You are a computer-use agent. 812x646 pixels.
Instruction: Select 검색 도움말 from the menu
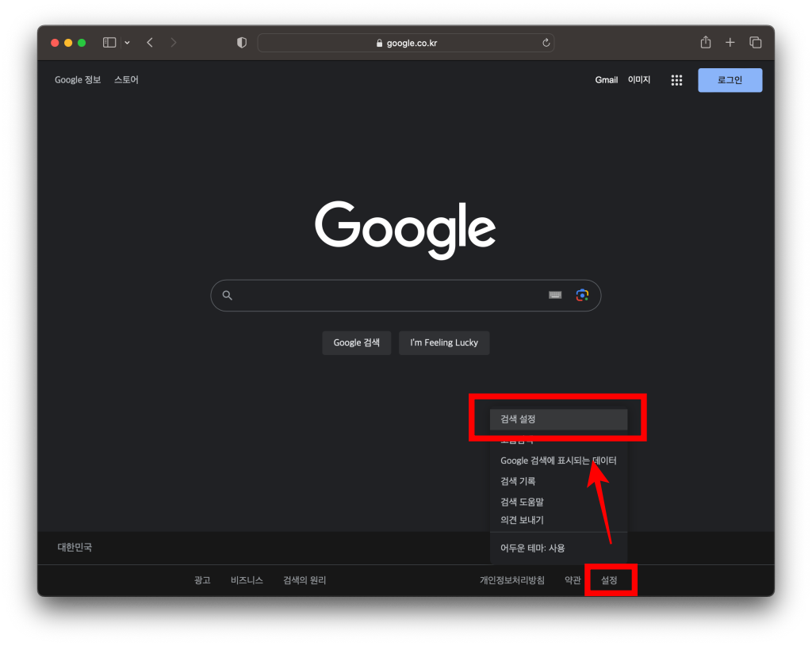tap(558, 502)
